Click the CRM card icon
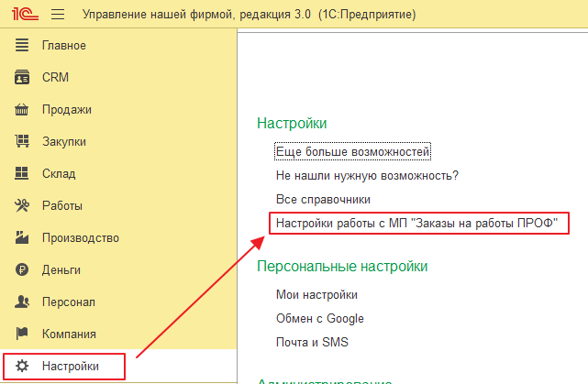The image size is (588, 384). (22, 77)
